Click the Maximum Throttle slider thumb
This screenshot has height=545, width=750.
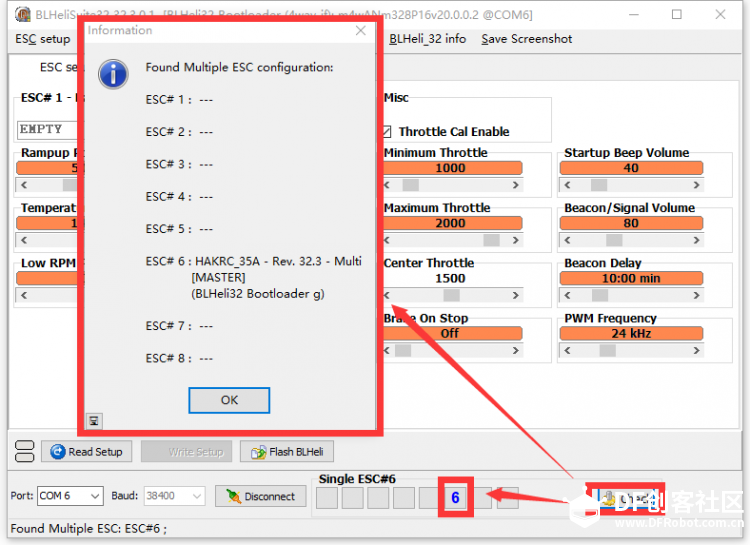click(x=491, y=240)
